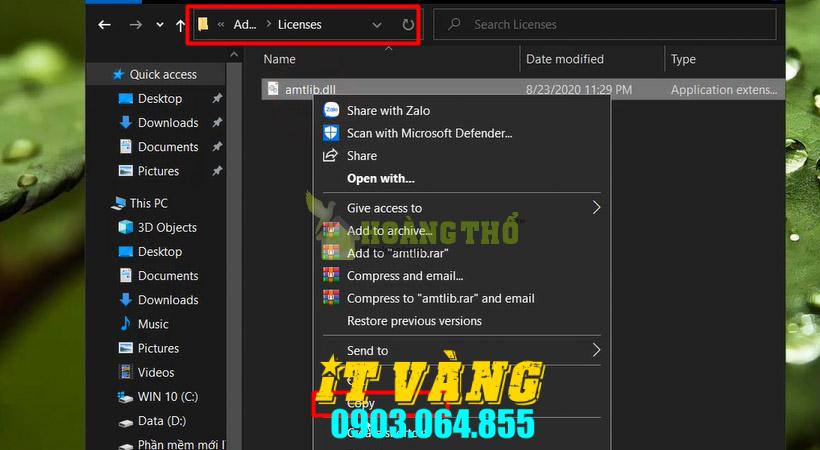
Task: Click the Microsoft Defender shield icon
Action: pyautogui.click(x=331, y=133)
